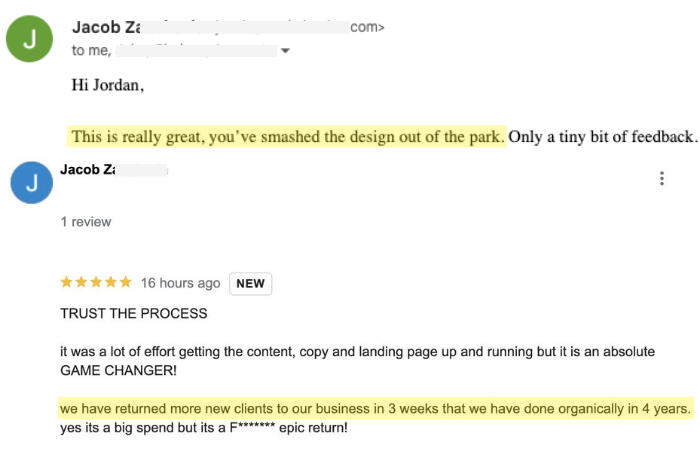700x451 pixels.
Task: Click the "TRUST THE PROCESS" review heading
Action: (x=134, y=313)
